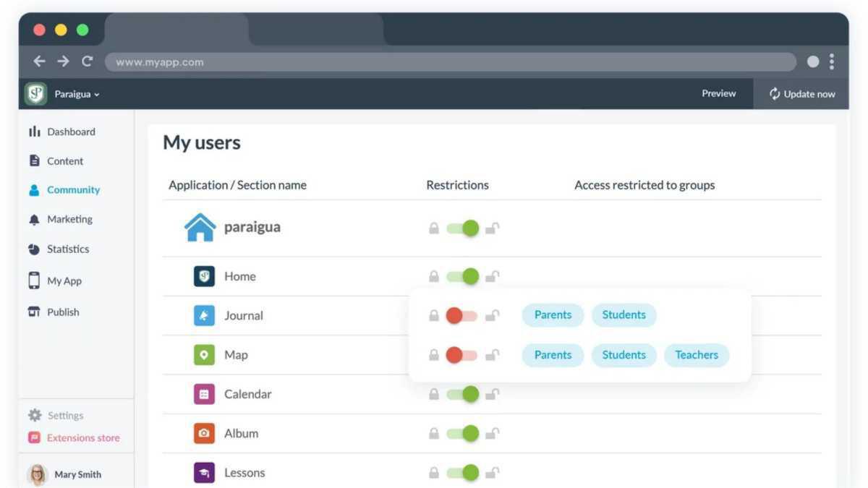The image size is (868, 488).
Task: Toggle restriction switch for Calendar
Action: [463, 394]
